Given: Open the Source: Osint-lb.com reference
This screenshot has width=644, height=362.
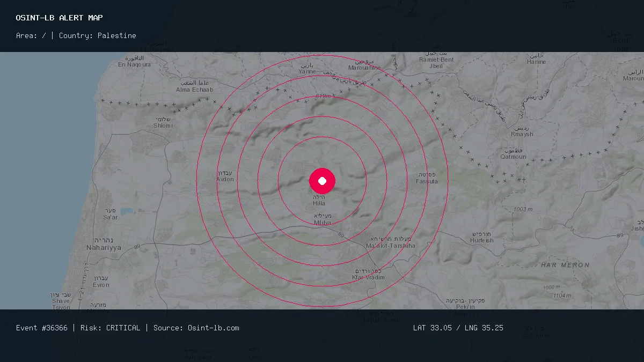Looking at the screenshot, I should (196, 328).
